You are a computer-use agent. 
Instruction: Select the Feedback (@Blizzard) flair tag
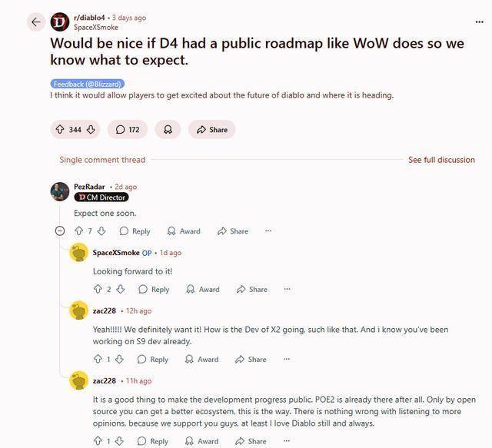pos(87,84)
